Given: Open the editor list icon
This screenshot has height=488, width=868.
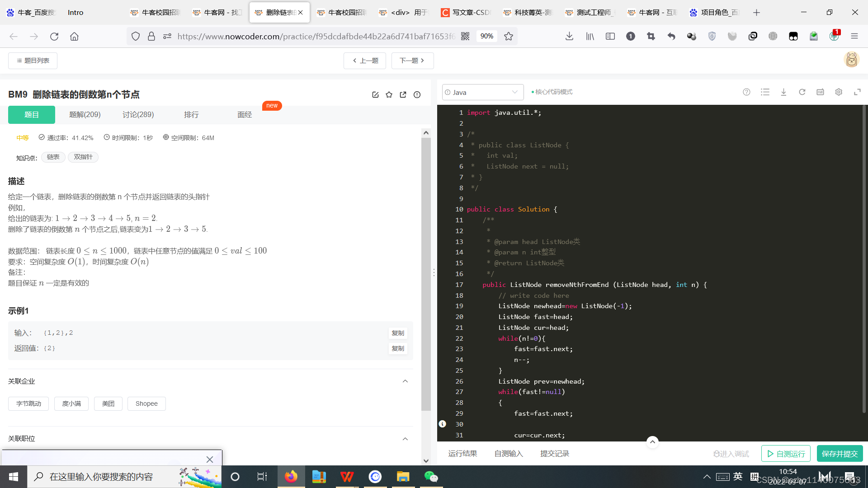Looking at the screenshot, I should 765,92.
